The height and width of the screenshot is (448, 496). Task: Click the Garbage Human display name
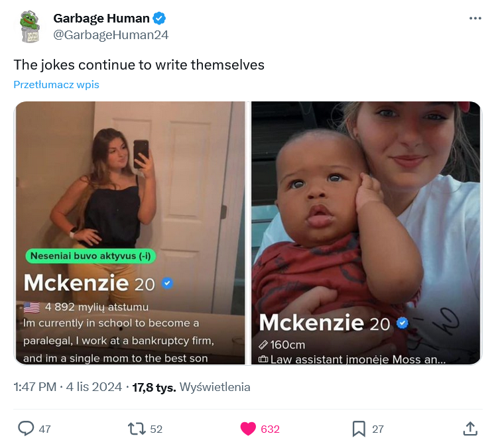(101, 19)
